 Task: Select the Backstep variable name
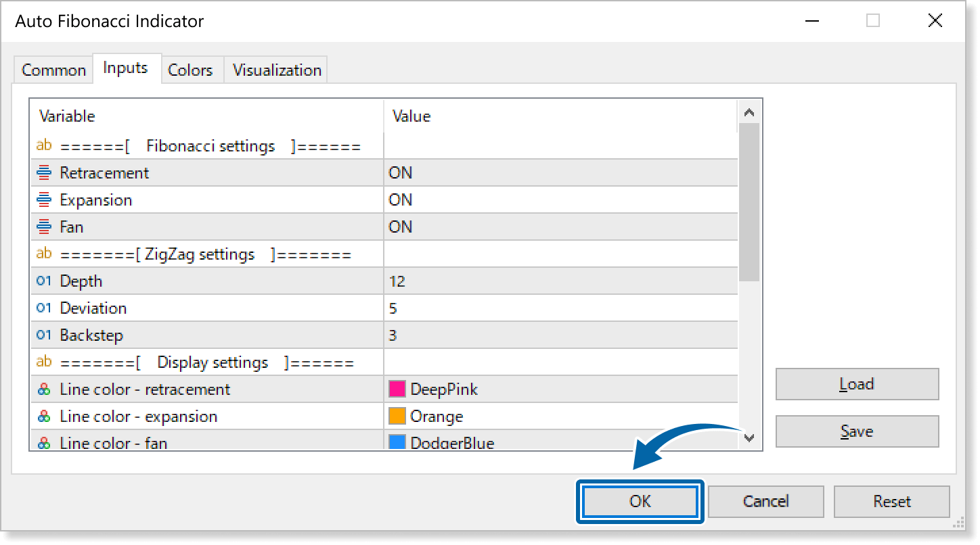click(x=91, y=335)
